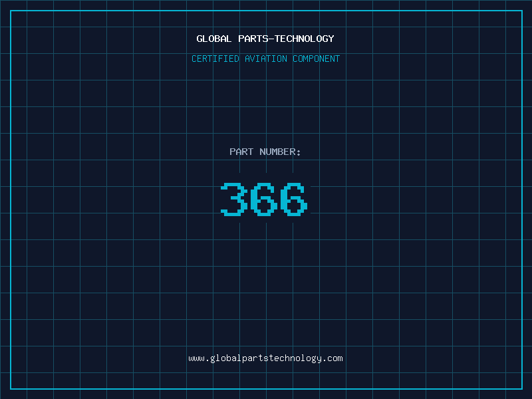532x399 pixels.
Task: Select the CERTIFIED AVIATION COMPONENT subtitle
Action: pos(265,59)
